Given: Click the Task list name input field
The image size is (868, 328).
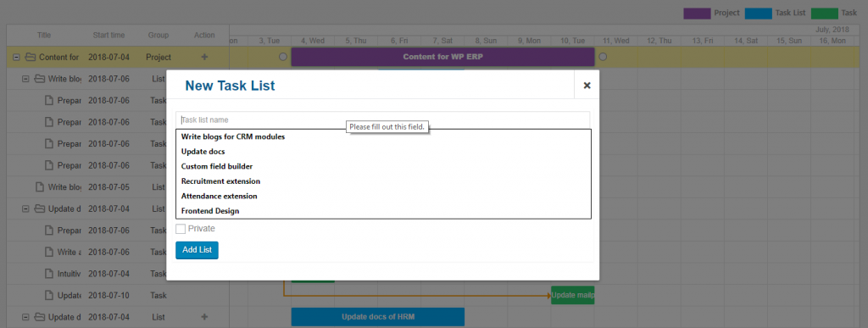Looking at the screenshot, I should [x=382, y=120].
